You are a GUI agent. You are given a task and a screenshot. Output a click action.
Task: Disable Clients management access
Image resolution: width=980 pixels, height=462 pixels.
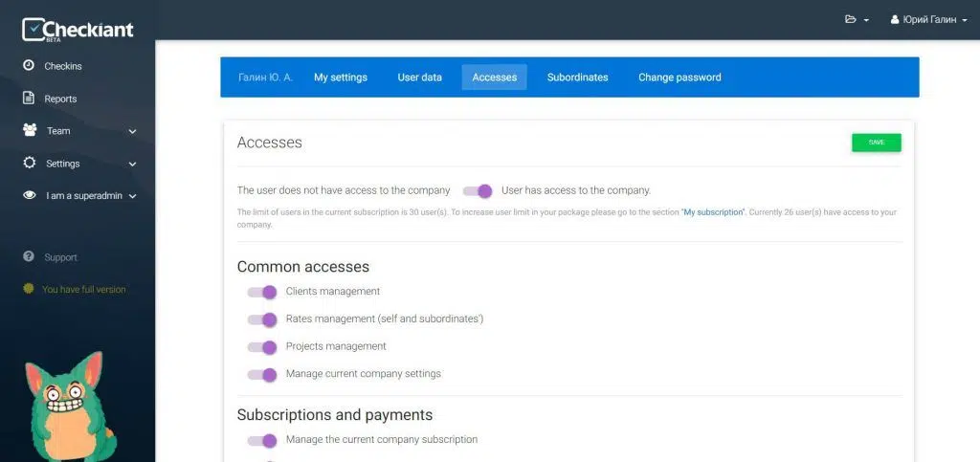pyautogui.click(x=261, y=292)
